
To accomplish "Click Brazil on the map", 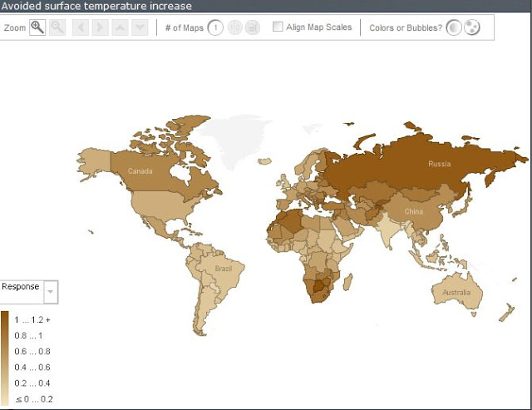I will tap(224, 269).
